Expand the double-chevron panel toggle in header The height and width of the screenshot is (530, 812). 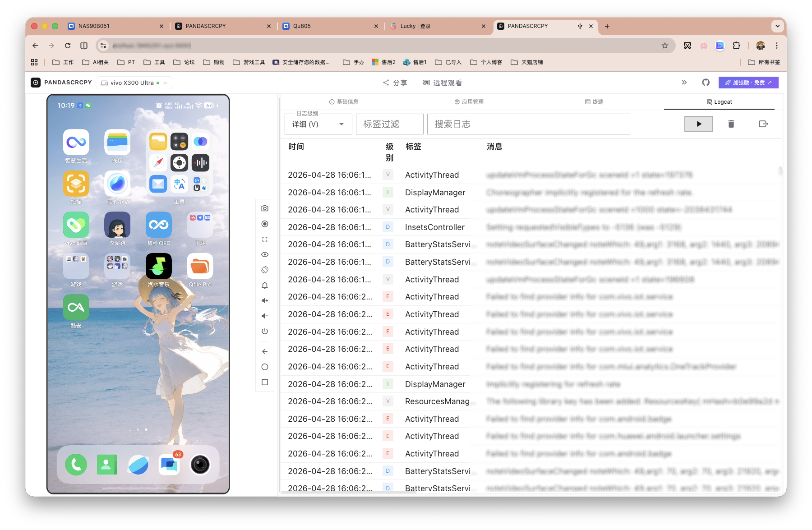[684, 83]
